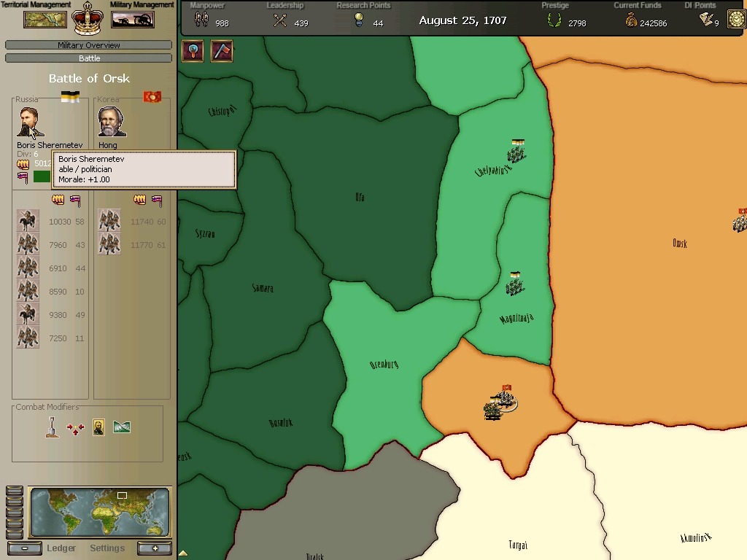Click the Buzuluk province label

click(x=281, y=423)
